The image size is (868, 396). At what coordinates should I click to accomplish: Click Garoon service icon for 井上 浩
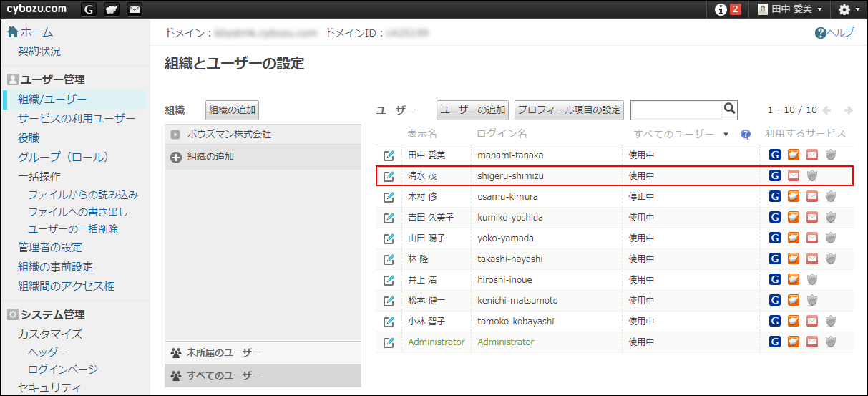click(775, 279)
